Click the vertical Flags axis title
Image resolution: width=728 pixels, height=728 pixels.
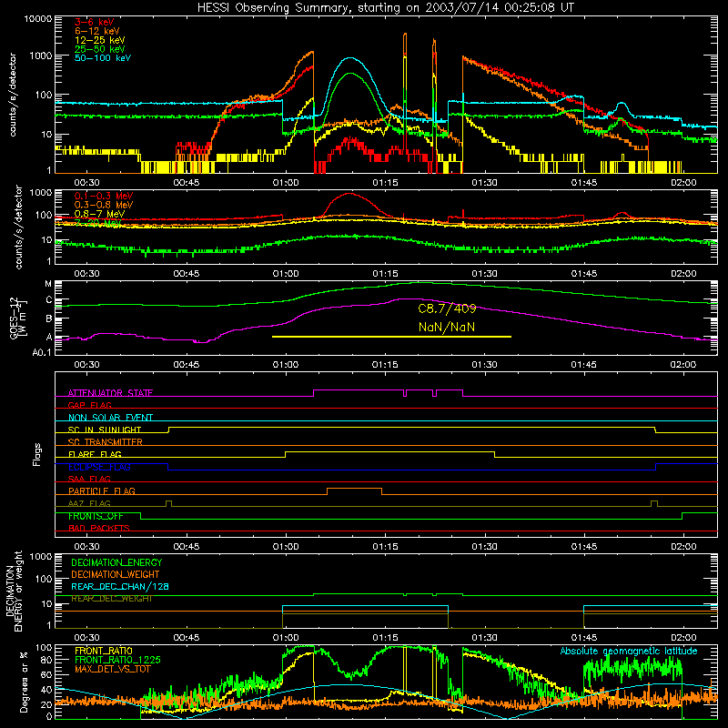[x=37, y=454]
